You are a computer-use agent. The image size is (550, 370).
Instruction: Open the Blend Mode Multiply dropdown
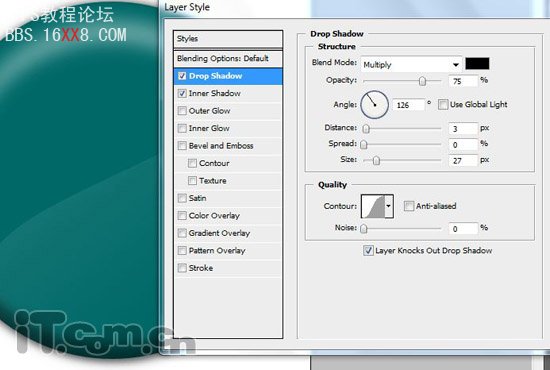point(411,65)
